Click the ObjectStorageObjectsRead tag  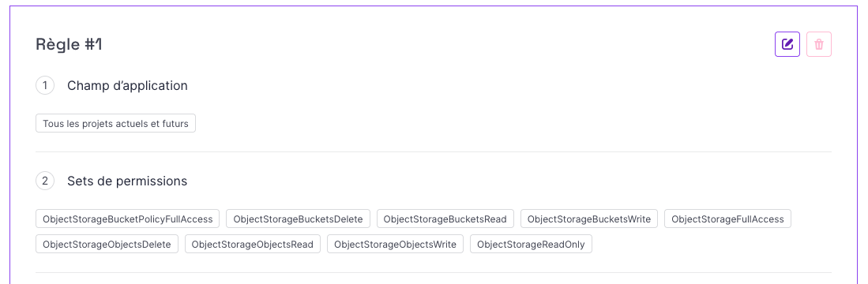point(253,245)
